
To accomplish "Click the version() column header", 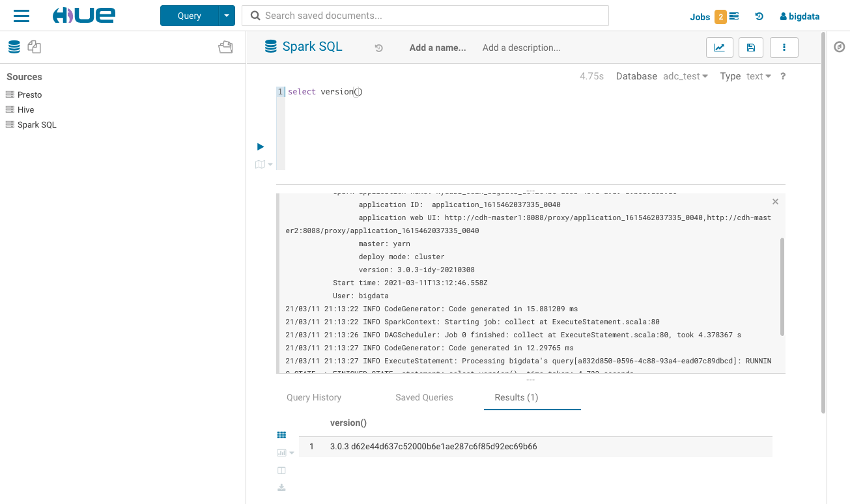I will [348, 423].
